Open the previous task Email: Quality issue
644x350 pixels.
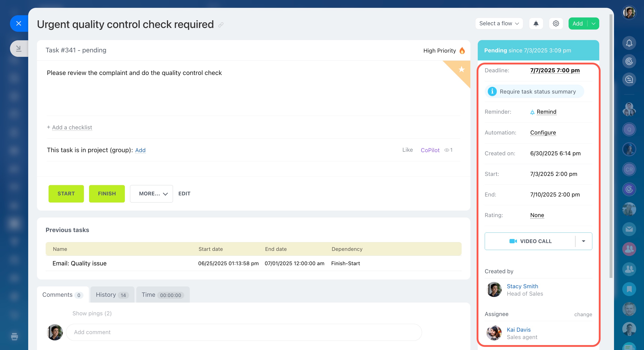click(x=79, y=263)
